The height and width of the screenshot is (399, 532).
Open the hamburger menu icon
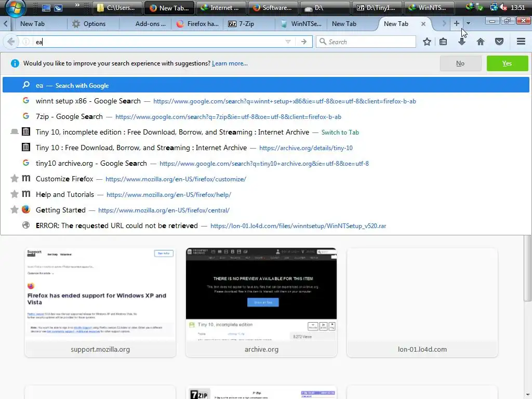point(521,42)
